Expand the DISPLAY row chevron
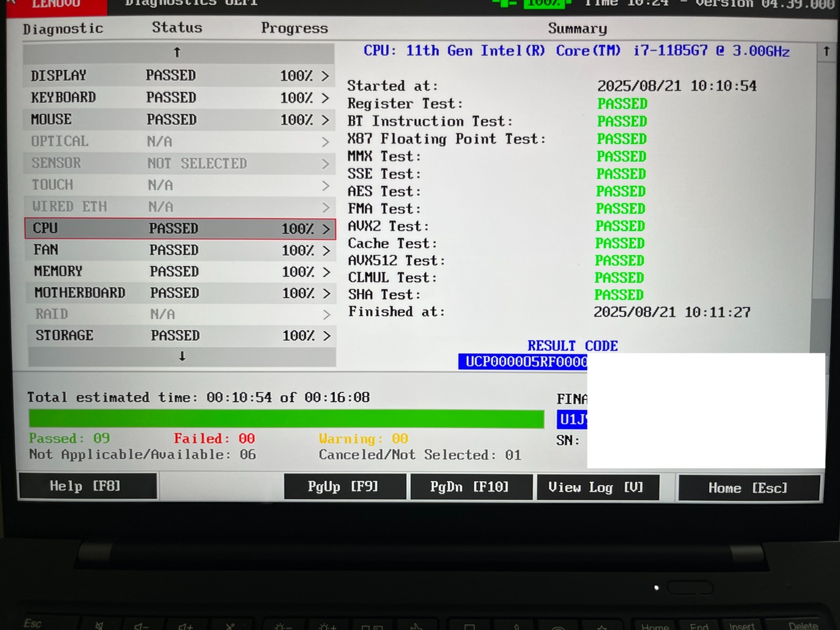The width and height of the screenshot is (840, 630). 325,76
